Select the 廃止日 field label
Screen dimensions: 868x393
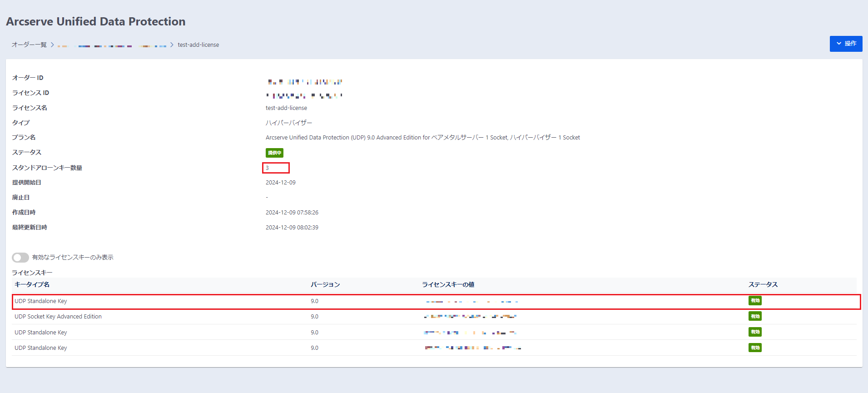click(x=21, y=197)
